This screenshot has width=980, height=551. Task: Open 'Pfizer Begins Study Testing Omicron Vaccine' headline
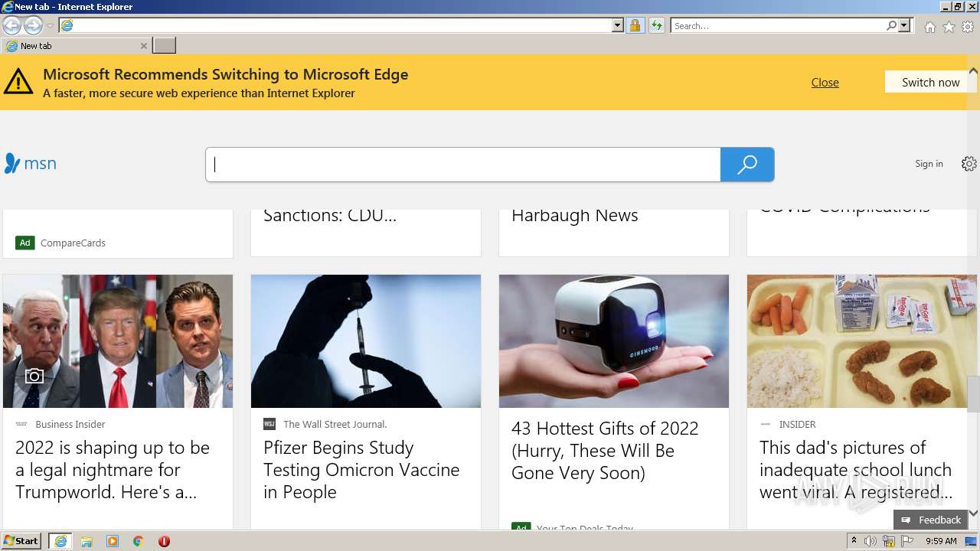[361, 470]
